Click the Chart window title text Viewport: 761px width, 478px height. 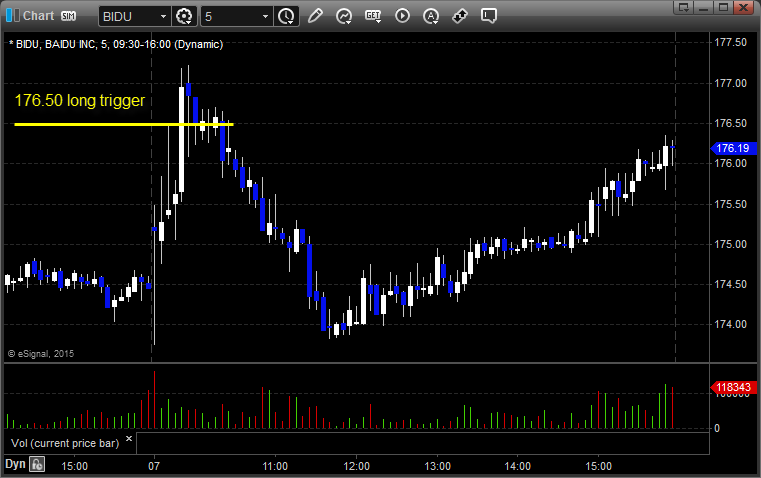coord(38,16)
